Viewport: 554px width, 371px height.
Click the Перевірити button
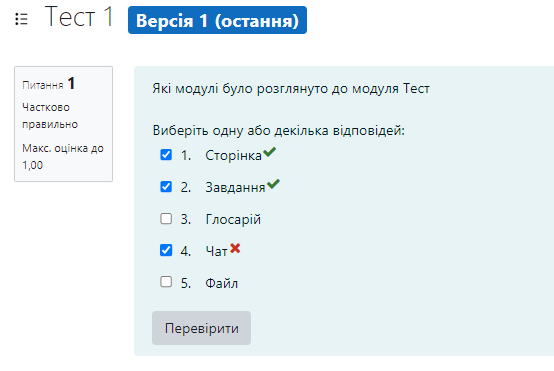click(201, 328)
